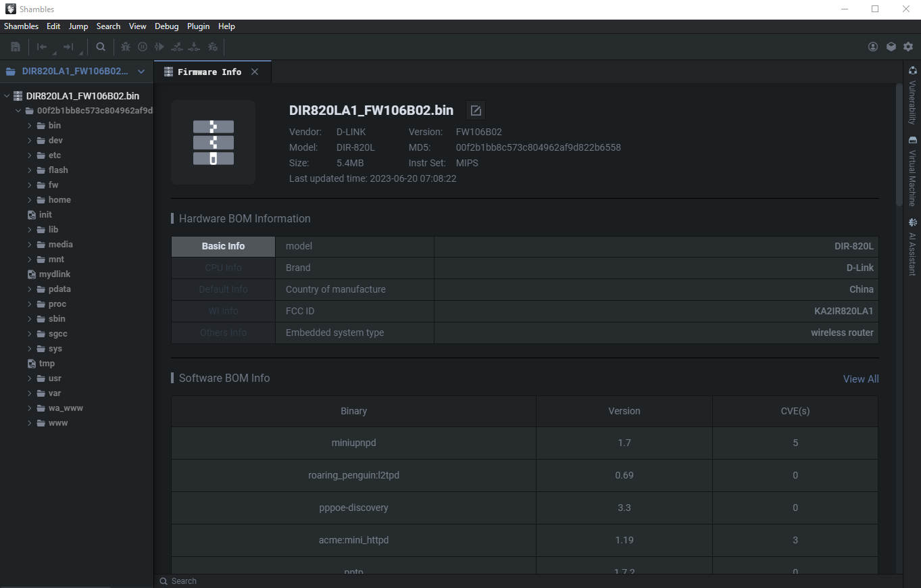Image resolution: width=921 pixels, height=588 pixels.
Task: Click the acme:mini_httpd binary cell
Action: pos(353,540)
